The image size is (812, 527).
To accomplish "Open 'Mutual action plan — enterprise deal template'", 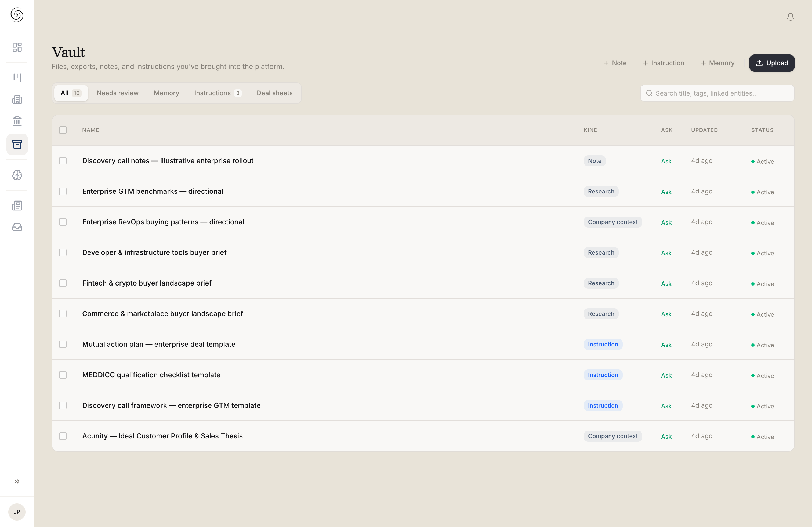I will (159, 344).
